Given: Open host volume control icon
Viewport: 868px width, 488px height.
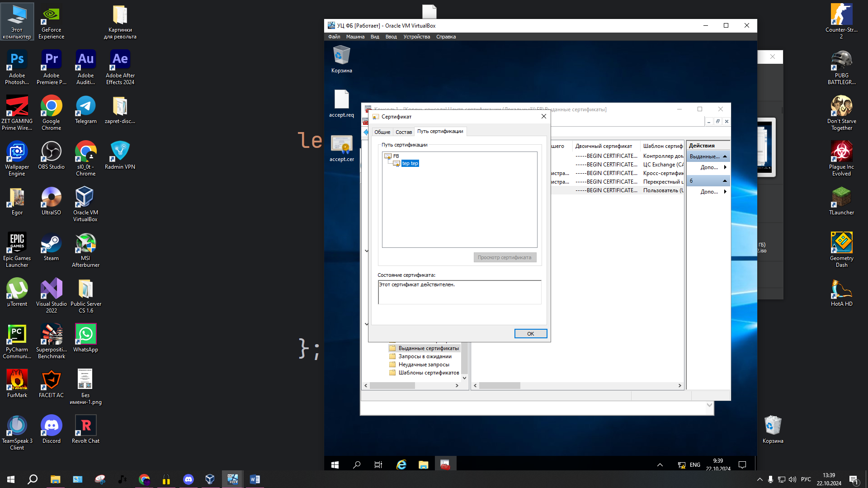Looking at the screenshot, I should click(x=792, y=479).
